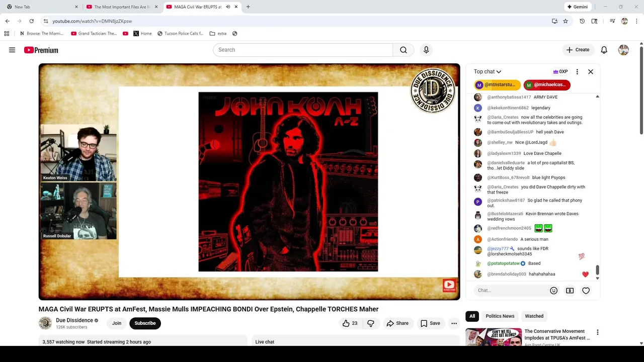Close The Most Important Files tab
Image resolution: width=644 pixels, height=362 pixels.
tap(156, 7)
